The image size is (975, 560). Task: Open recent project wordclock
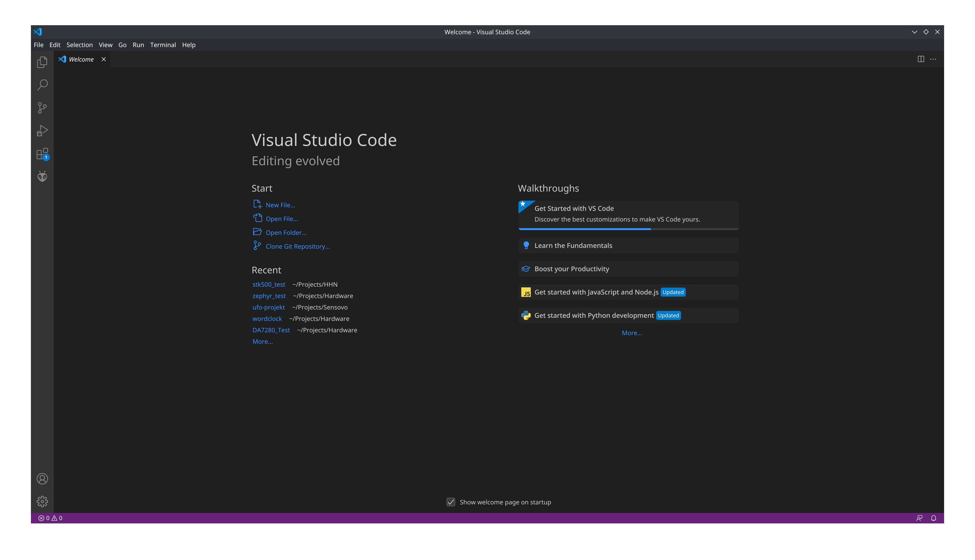click(267, 319)
